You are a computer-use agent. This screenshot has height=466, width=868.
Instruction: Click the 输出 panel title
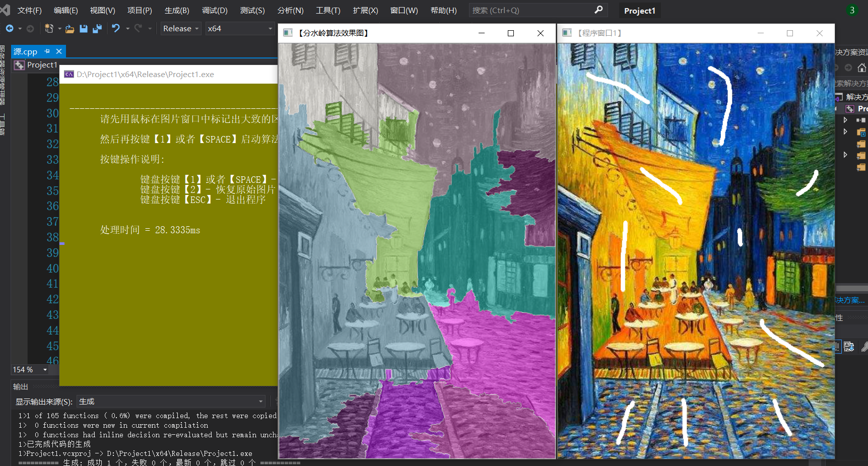tap(21, 386)
